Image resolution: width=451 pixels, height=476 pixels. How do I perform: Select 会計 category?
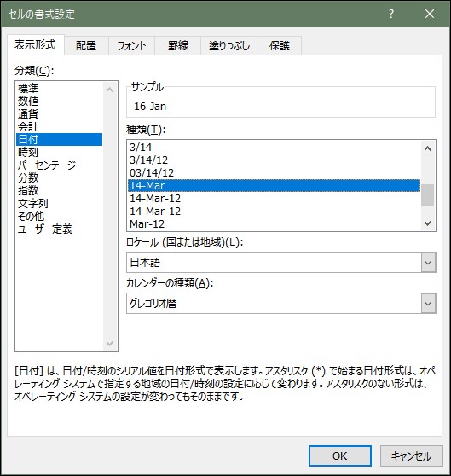[60, 126]
